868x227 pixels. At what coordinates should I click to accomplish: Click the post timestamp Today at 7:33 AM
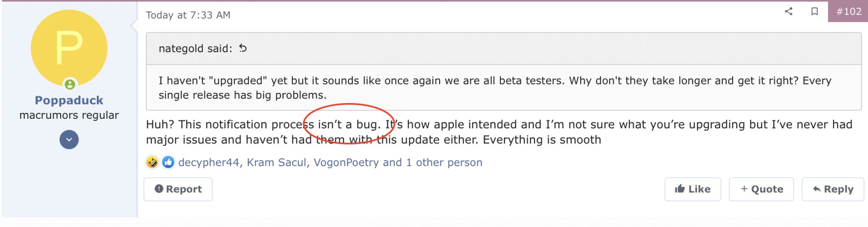pos(188,15)
